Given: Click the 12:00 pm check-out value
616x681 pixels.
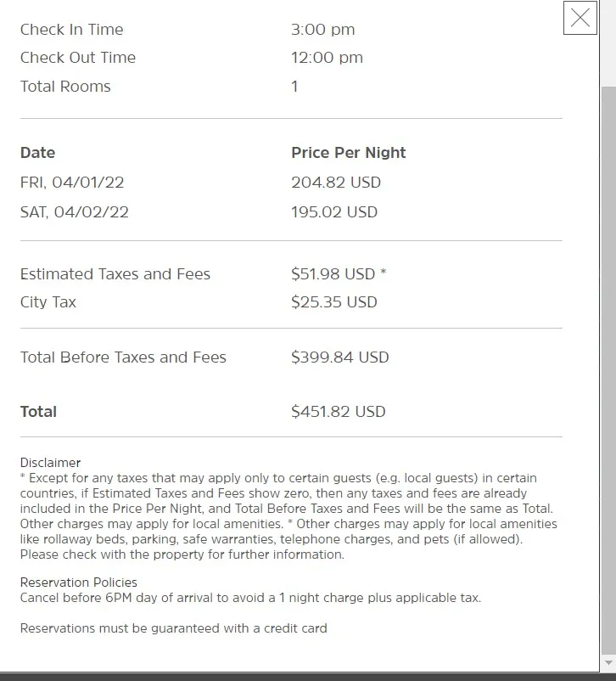Looking at the screenshot, I should tap(327, 58).
